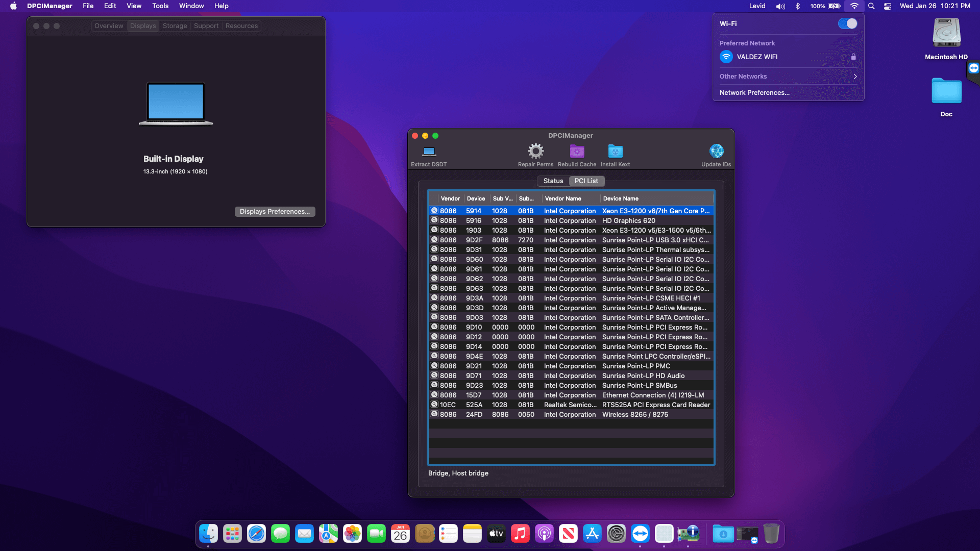
Task: Open the Tools menu
Action: 160,6
